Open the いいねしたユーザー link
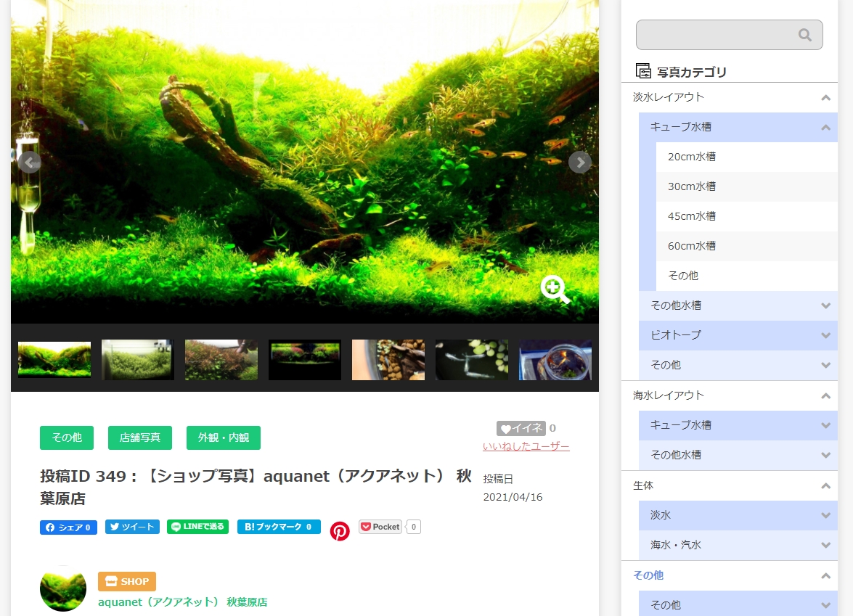 [526, 446]
